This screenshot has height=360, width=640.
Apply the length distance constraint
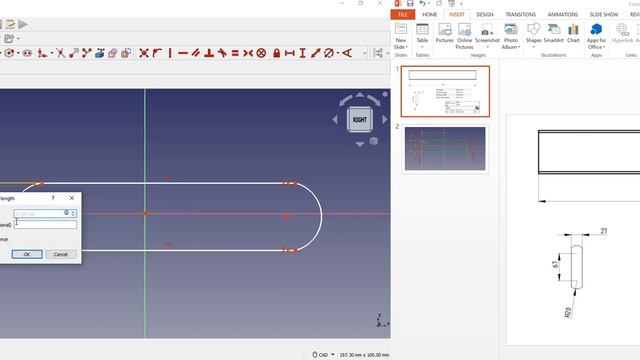tap(316, 53)
